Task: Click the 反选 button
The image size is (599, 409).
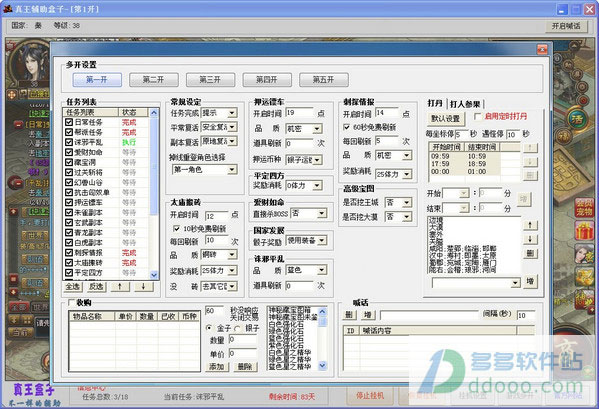Action: click(x=96, y=286)
